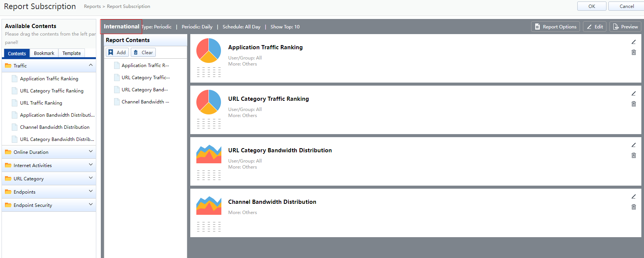Click the Application Traffic Ranking pie chart thumbnail
Screen dimensions: 644x258
pos(208,50)
